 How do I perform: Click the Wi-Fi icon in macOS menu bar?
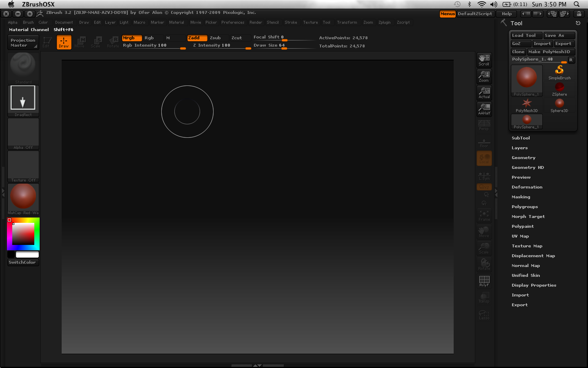(482, 4)
